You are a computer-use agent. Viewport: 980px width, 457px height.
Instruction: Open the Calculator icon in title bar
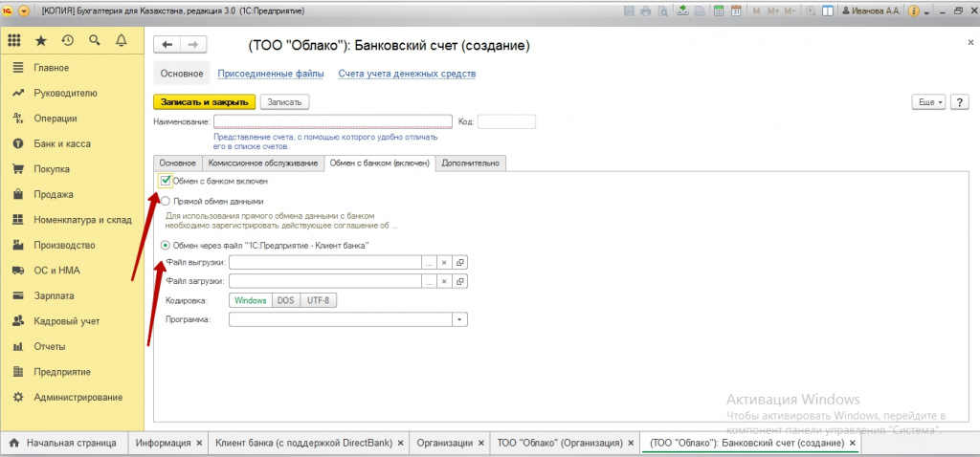[719, 11]
